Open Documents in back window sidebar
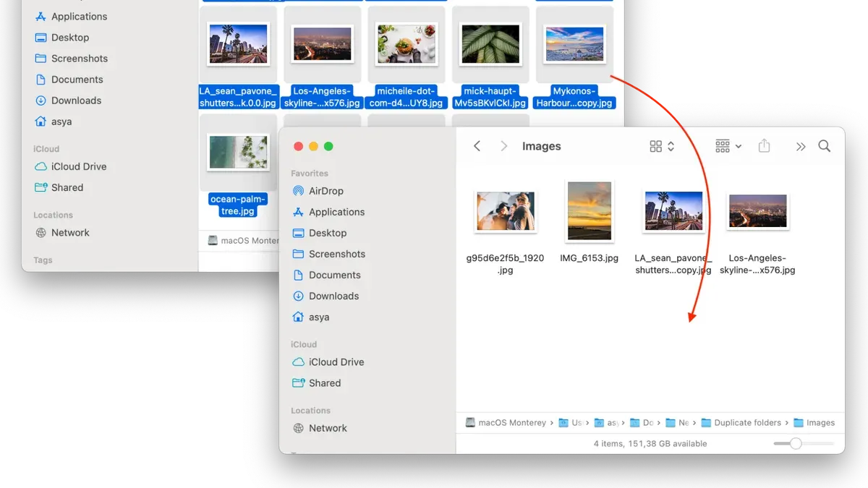Image resolution: width=868 pixels, height=488 pixels. [x=69, y=79]
